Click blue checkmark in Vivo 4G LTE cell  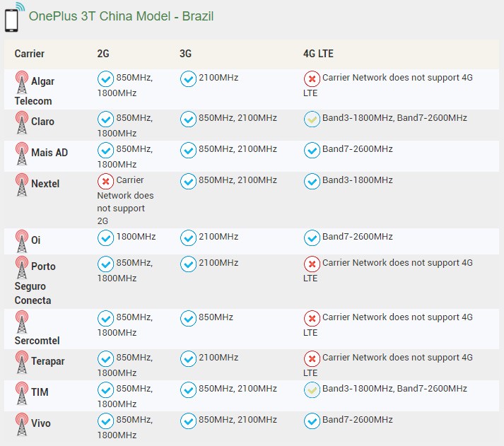pos(312,421)
